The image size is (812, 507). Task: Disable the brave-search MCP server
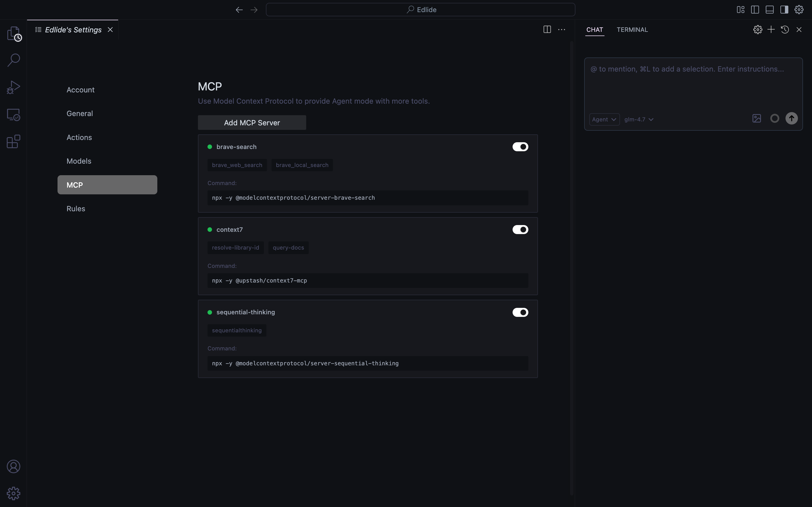[x=520, y=146]
